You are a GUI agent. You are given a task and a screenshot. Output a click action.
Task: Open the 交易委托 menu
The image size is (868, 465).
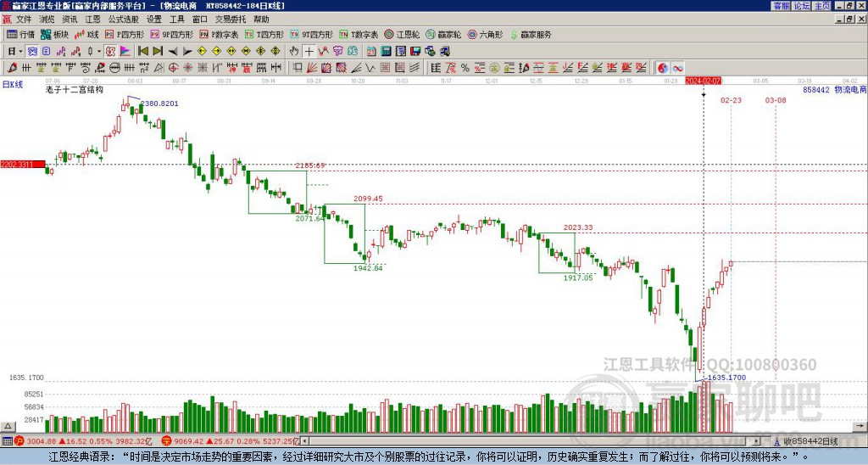pos(231,20)
